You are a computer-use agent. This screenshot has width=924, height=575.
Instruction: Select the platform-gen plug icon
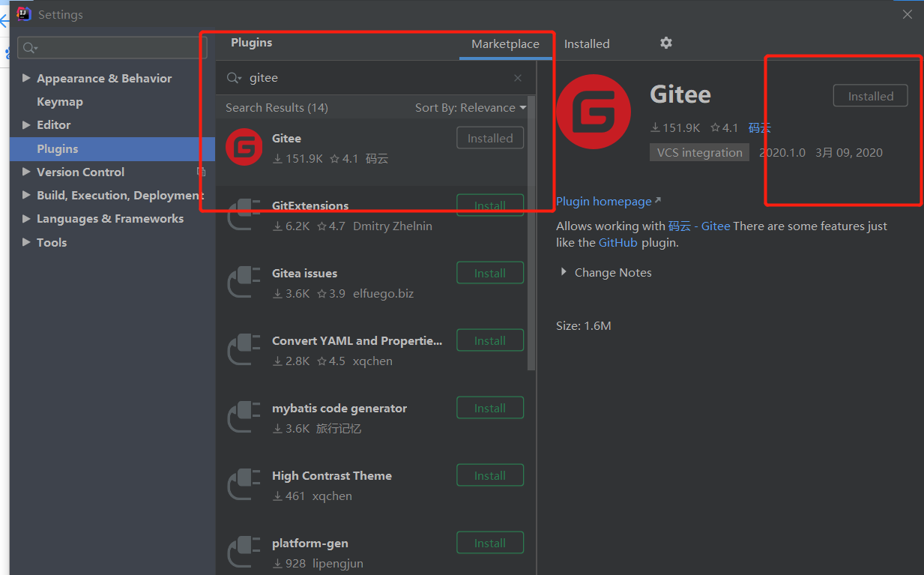click(244, 552)
